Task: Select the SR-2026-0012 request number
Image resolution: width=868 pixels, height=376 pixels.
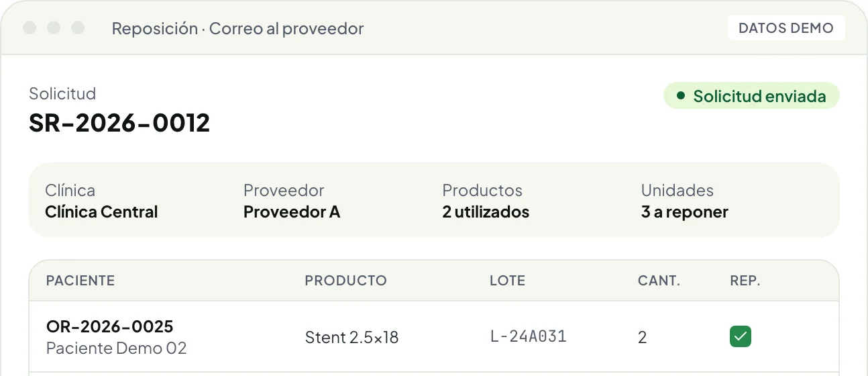Action: (119, 123)
